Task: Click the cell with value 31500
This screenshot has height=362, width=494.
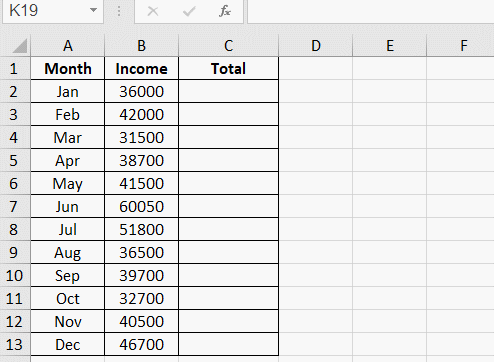Action: point(142,138)
